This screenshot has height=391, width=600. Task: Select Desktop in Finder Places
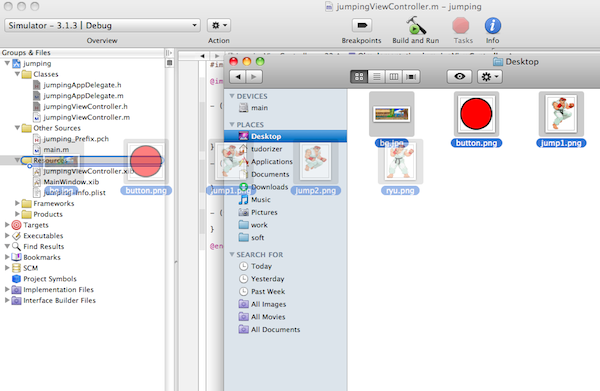point(285,136)
